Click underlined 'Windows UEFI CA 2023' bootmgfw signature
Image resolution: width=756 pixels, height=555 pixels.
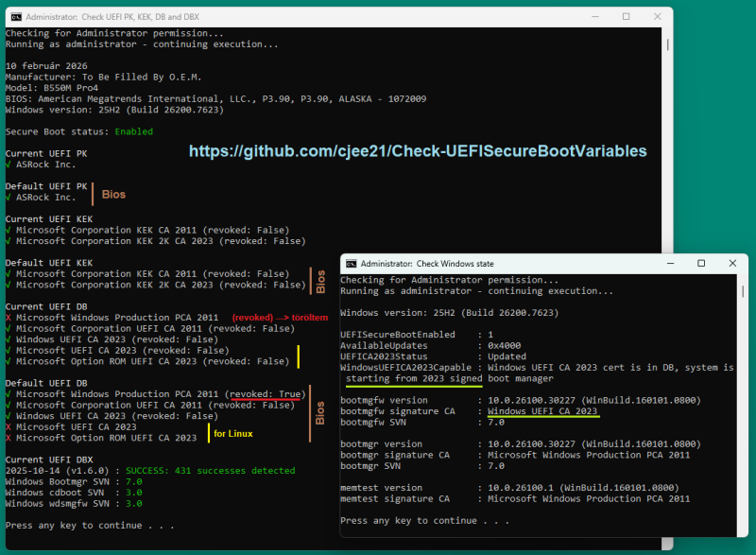542,411
